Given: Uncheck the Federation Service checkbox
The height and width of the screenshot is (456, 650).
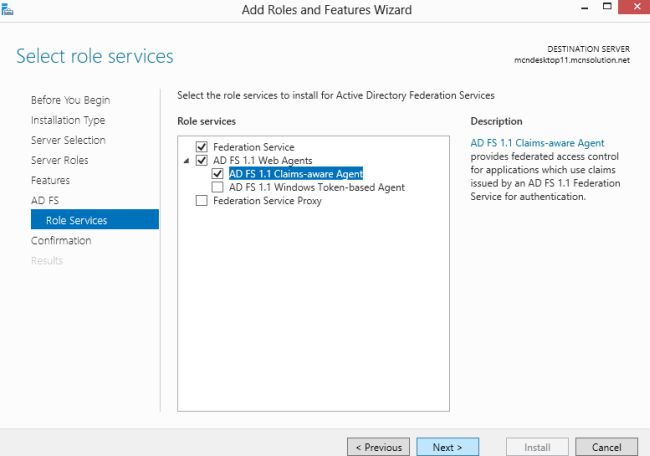Looking at the screenshot, I should (x=202, y=147).
